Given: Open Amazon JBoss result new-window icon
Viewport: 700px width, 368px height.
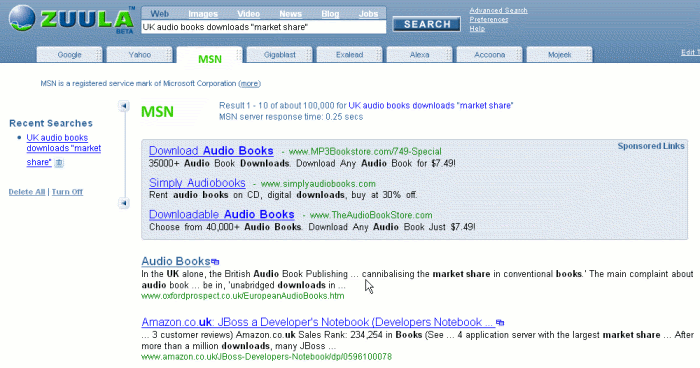Looking at the screenshot, I should 500,322.
